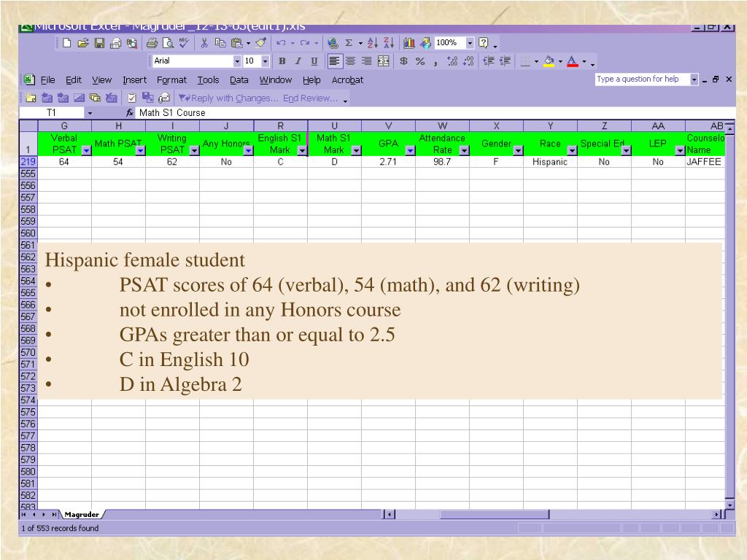Screen dimensions: 747x560
Task: Click the AutoSum sigma icon
Action: 349,43
